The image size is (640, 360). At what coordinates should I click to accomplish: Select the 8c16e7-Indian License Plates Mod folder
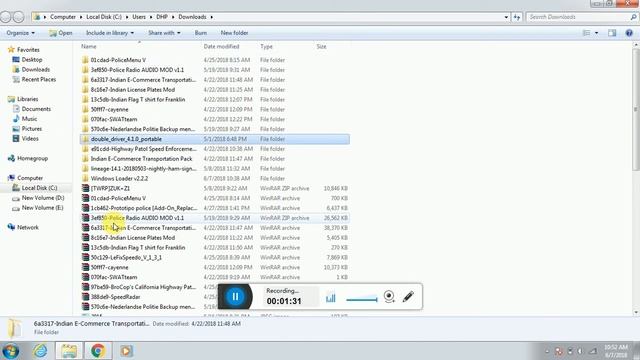[215, 89]
